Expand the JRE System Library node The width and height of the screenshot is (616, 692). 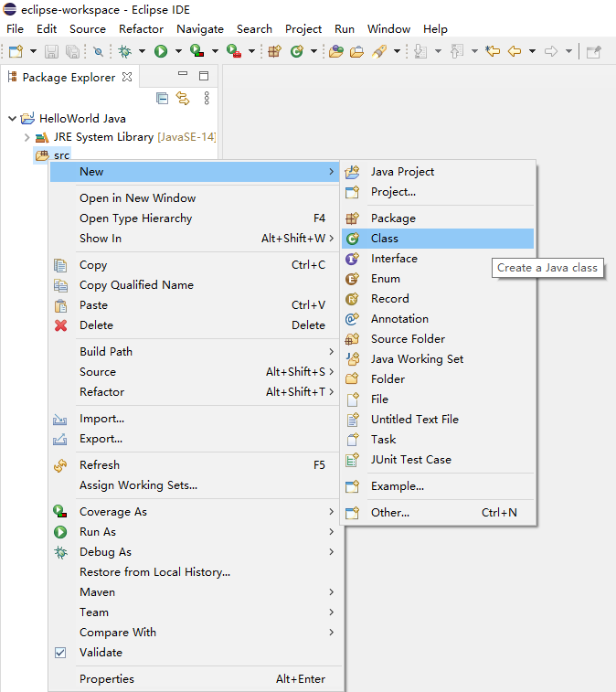pyautogui.click(x=27, y=137)
